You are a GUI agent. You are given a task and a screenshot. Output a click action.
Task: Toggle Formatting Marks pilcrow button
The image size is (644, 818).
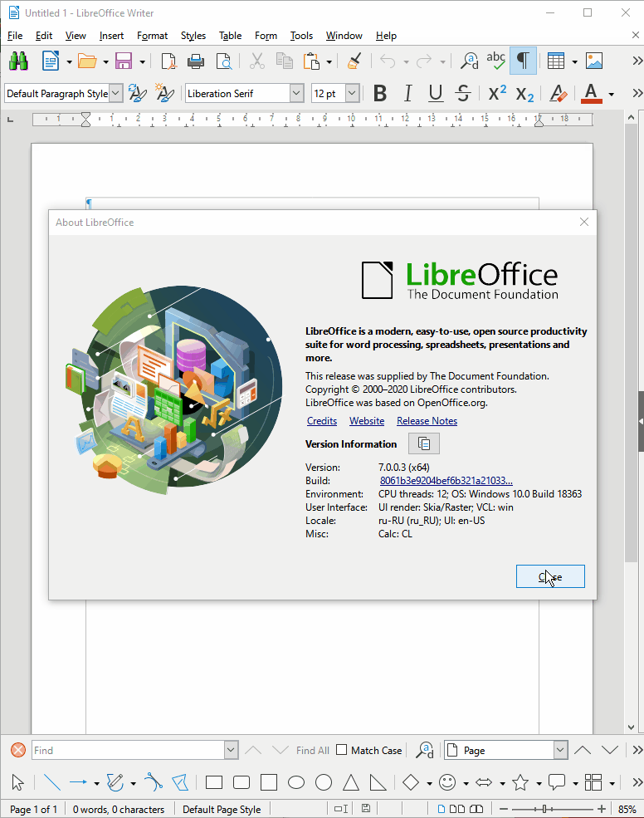coord(523,61)
